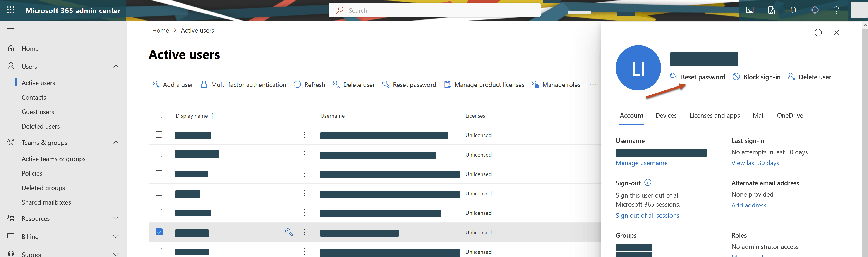Open the app launcher waffle icon
868x257 pixels.
click(x=10, y=10)
